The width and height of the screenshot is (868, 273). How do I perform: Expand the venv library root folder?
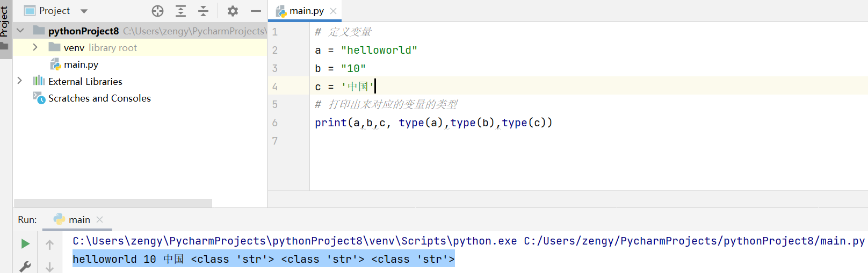coord(35,47)
